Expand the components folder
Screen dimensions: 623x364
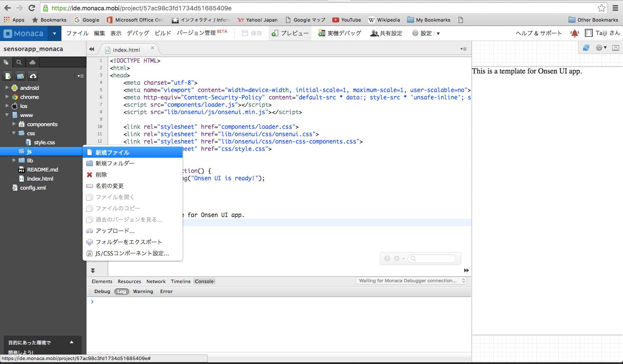pos(14,124)
